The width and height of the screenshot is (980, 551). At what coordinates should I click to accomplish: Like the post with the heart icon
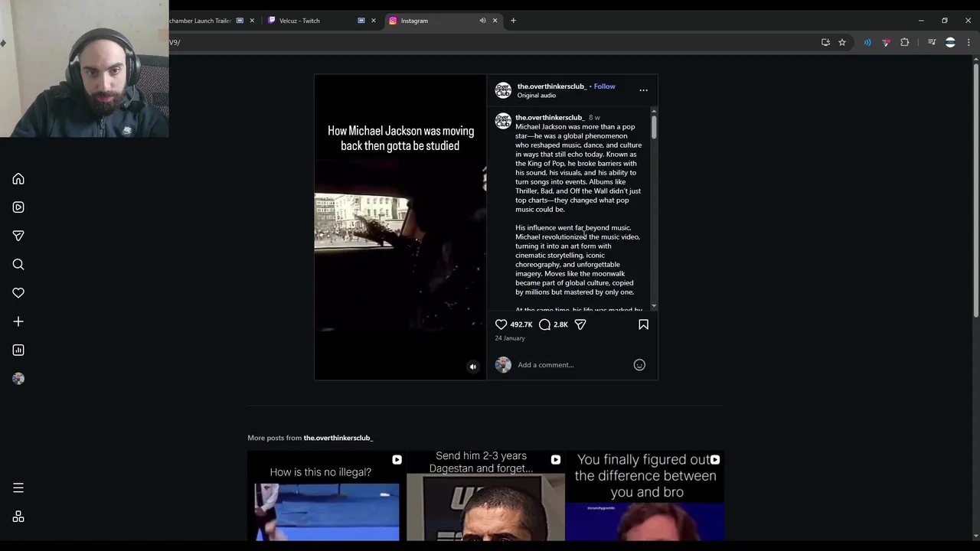(x=501, y=324)
